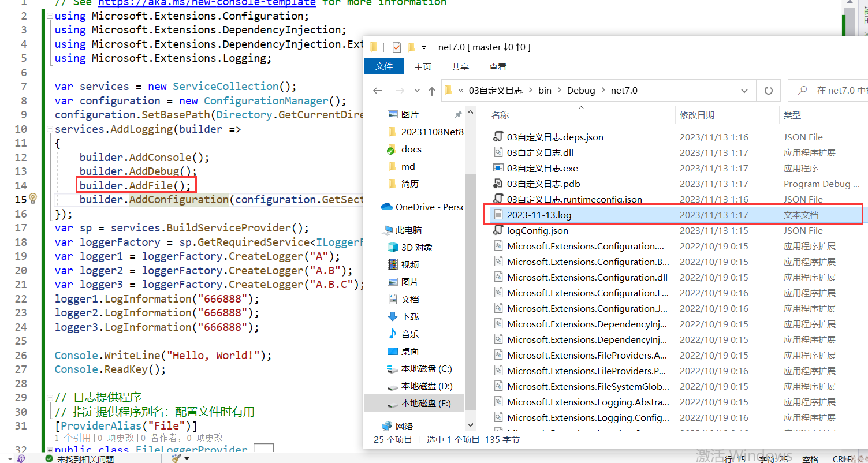
Task: Click the Properties checkmark icon in Explorer title bar
Action: pos(396,47)
